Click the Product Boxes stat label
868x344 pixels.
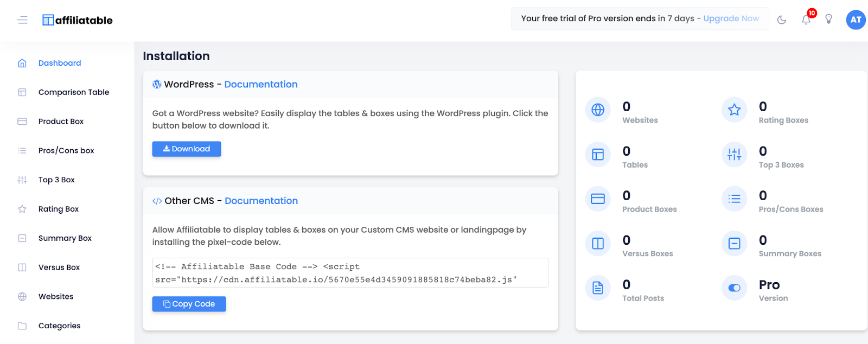click(649, 209)
